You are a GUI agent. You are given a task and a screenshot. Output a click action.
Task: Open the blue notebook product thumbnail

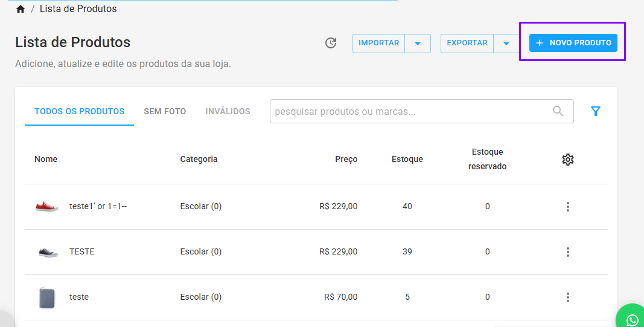pos(47,297)
